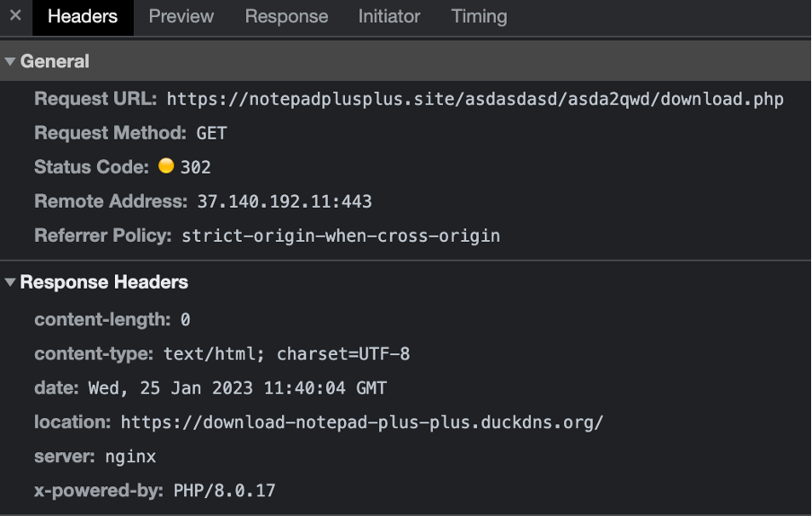
Task: Open the Preview tab
Action: coord(181,16)
